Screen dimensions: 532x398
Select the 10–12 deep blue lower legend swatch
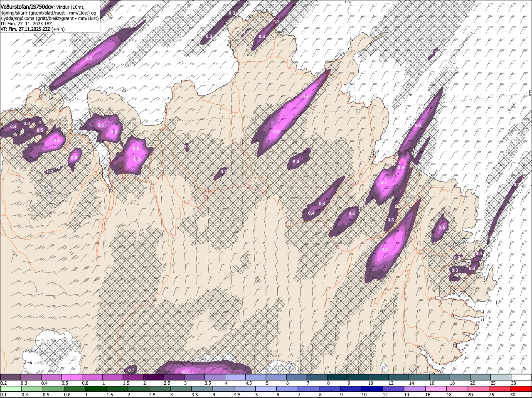click(x=373, y=389)
